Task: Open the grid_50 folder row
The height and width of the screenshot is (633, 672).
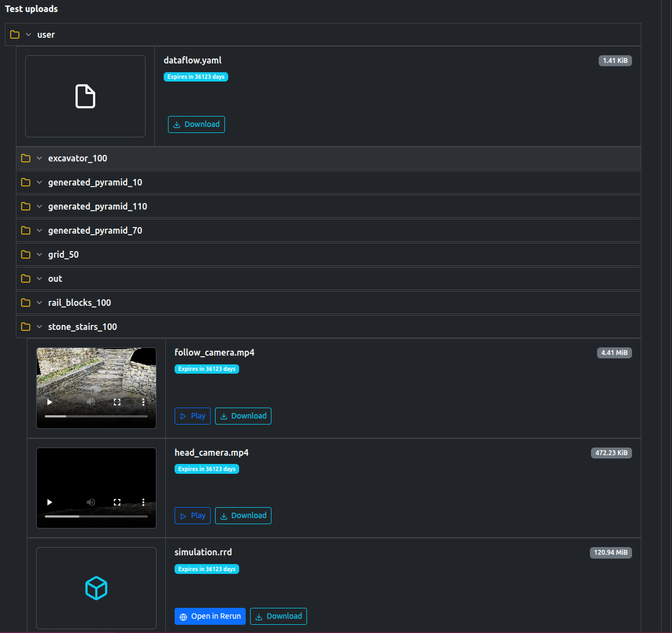Action: (63, 254)
